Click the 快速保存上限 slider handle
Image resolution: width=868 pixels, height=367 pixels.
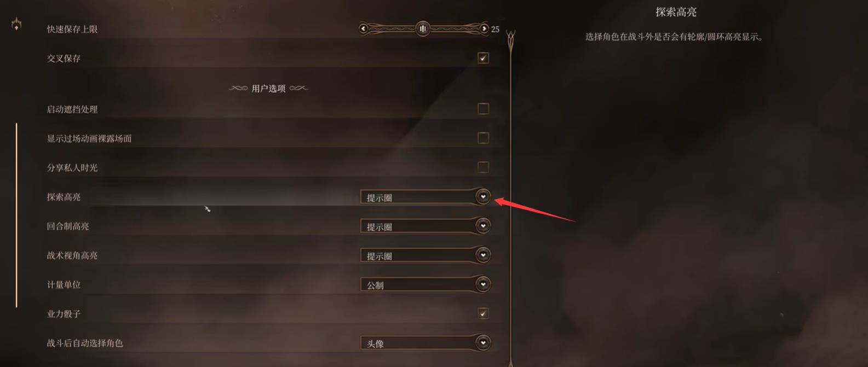423,28
